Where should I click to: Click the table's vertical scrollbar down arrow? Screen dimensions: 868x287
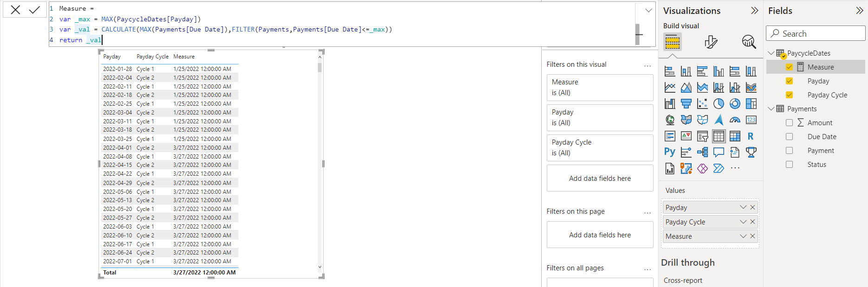click(x=320, y=267)
